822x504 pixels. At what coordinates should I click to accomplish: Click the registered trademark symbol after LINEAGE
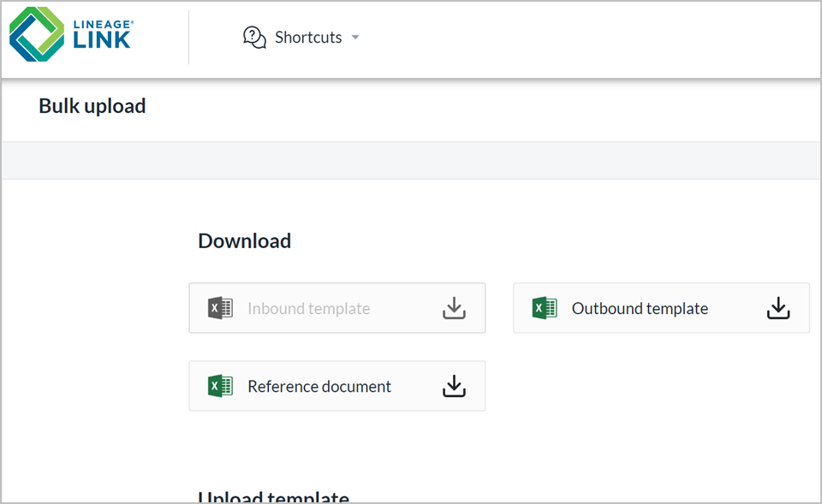point(131,23)
